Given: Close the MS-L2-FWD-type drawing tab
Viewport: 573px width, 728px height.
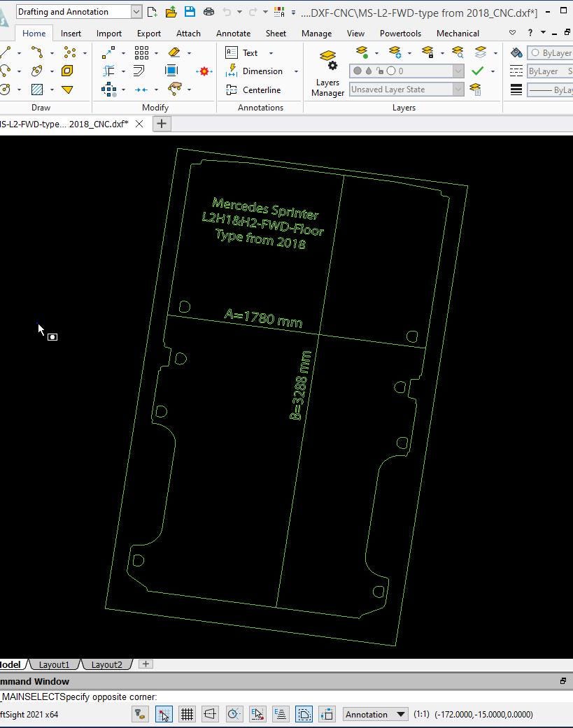Looking at the screenshot, I should coord(139,124).
